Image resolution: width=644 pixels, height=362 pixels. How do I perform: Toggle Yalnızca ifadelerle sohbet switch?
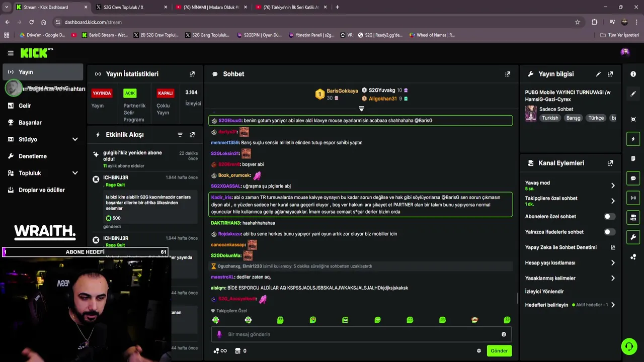coord(609,232)
